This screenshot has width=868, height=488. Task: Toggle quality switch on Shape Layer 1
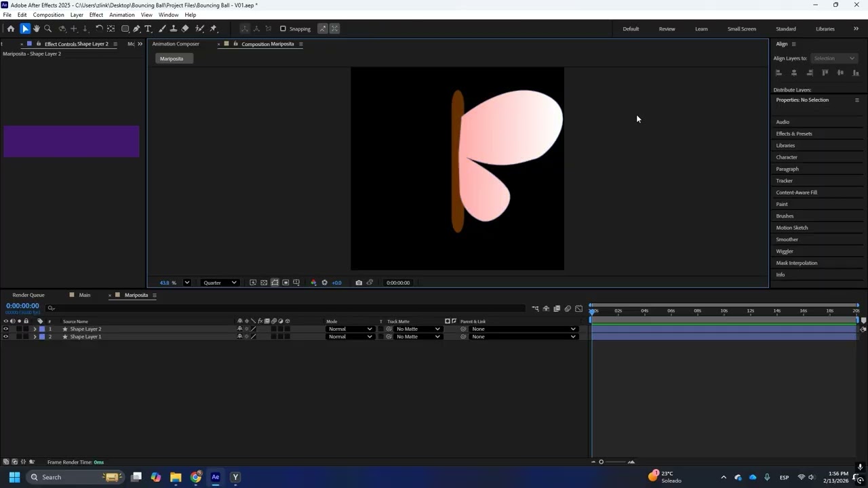254,337
